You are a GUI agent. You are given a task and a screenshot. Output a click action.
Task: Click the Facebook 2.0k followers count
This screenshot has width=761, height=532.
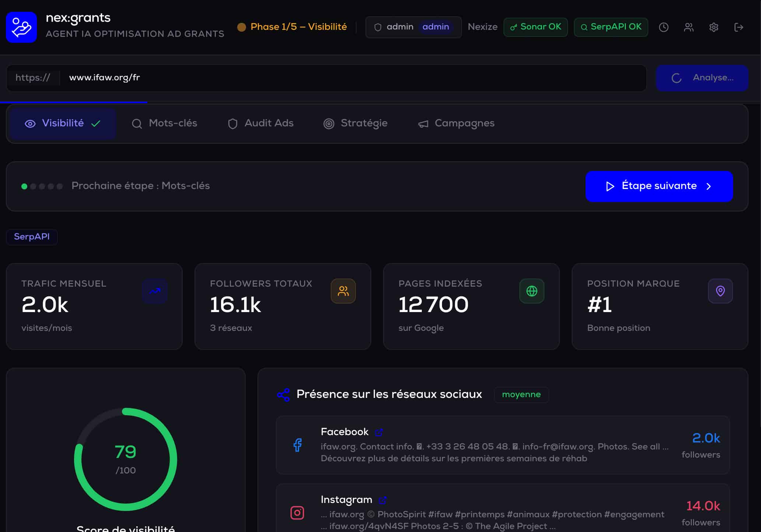(706, 438)
